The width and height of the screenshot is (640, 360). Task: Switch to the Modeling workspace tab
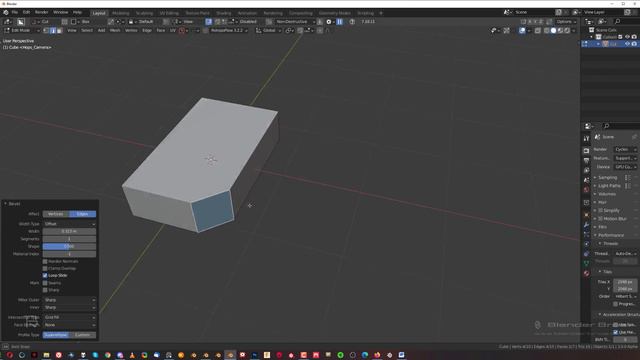[x=120, y=13]
